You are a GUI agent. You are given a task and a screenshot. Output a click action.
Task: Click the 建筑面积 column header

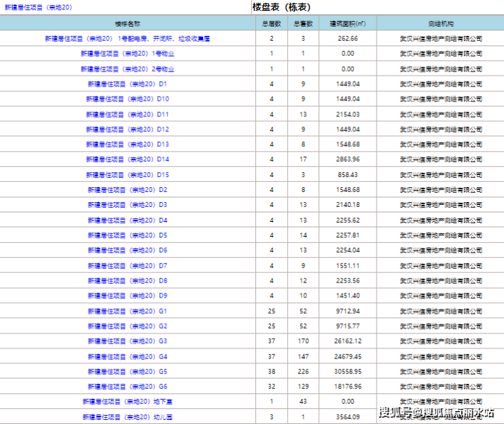pyautogui.click(x=347, y=23)
